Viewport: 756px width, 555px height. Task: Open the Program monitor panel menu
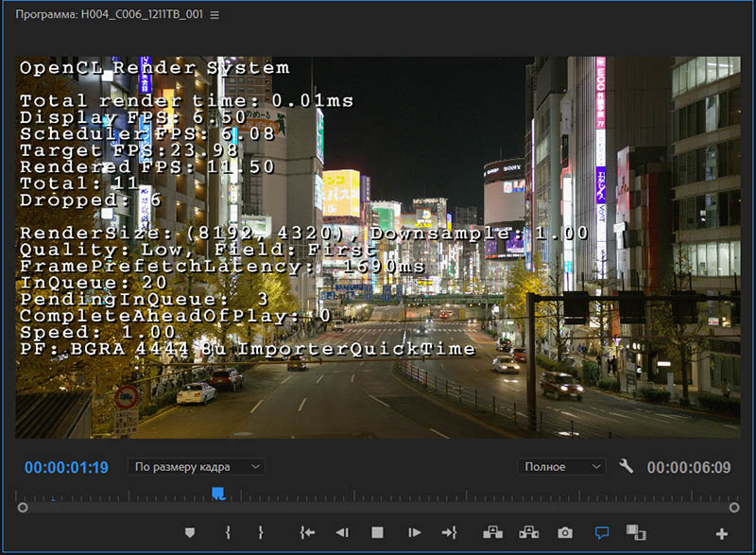tap(215, 15)
